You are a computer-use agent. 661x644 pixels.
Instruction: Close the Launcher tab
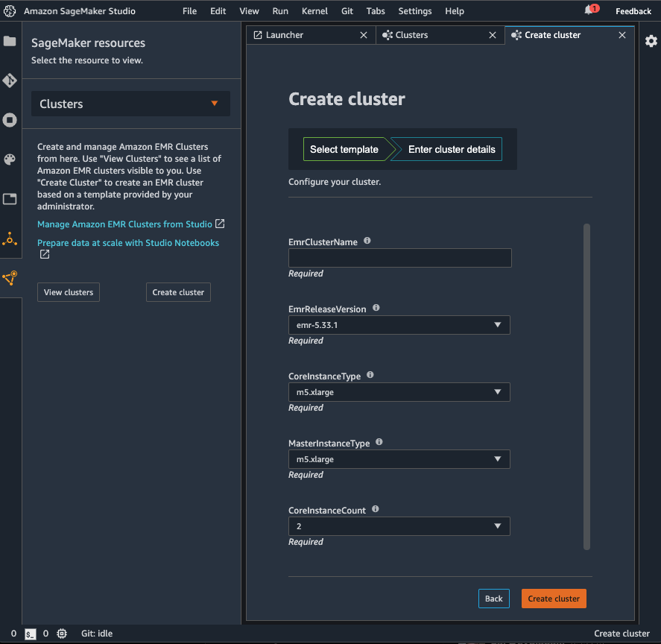(364, 35)
